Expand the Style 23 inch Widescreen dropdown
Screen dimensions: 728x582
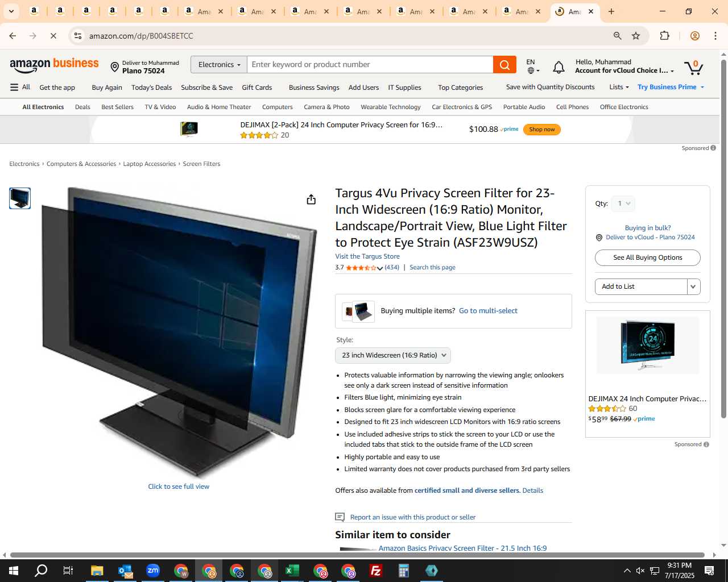(393, 355)
